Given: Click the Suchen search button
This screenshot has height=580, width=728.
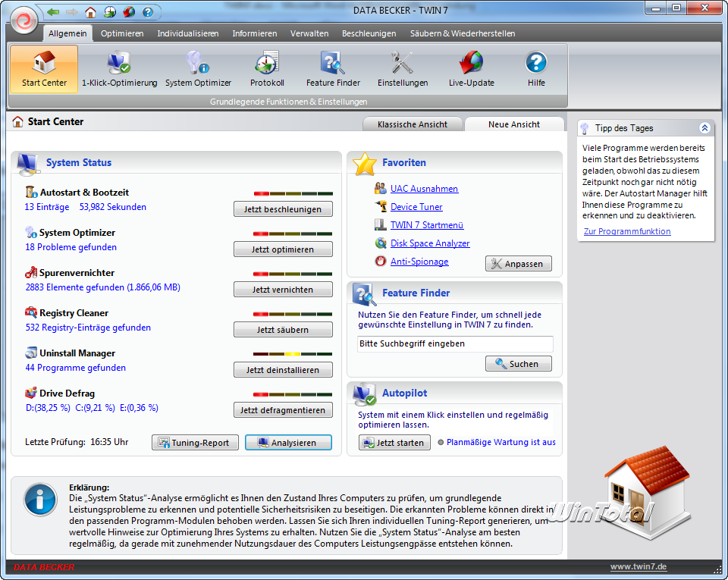Looking at the screenshot, I should [519, 364].
